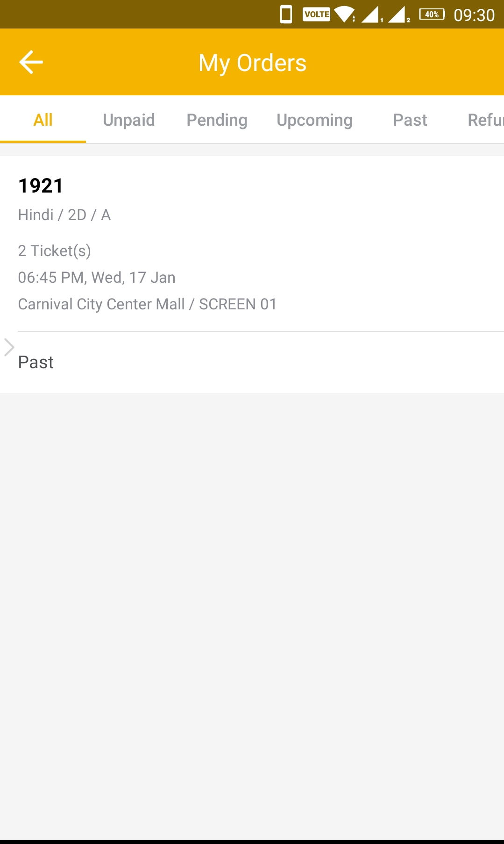The width and height of the screenshot is (504, 844).
Task: Switch to the Unpaid tab
Action: [129, 120]
